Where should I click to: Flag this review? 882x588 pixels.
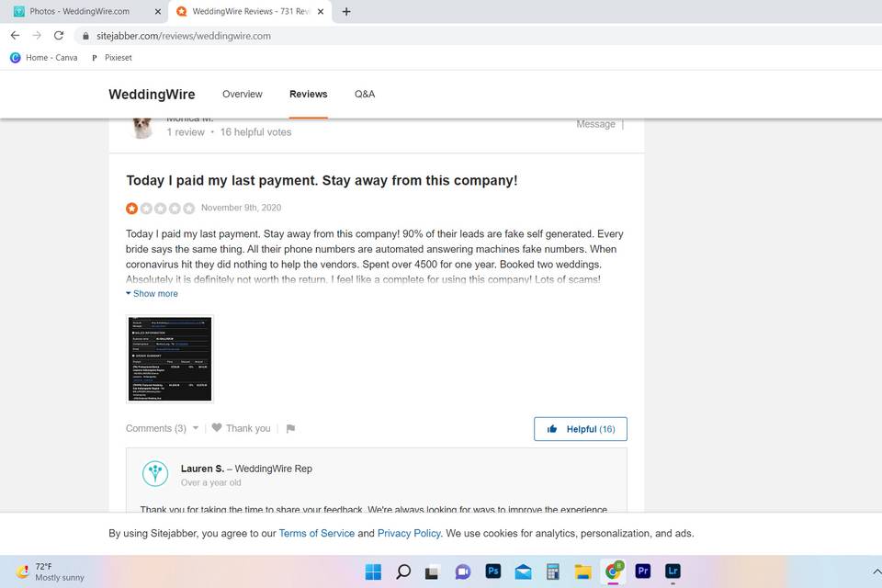pos(290,429)
